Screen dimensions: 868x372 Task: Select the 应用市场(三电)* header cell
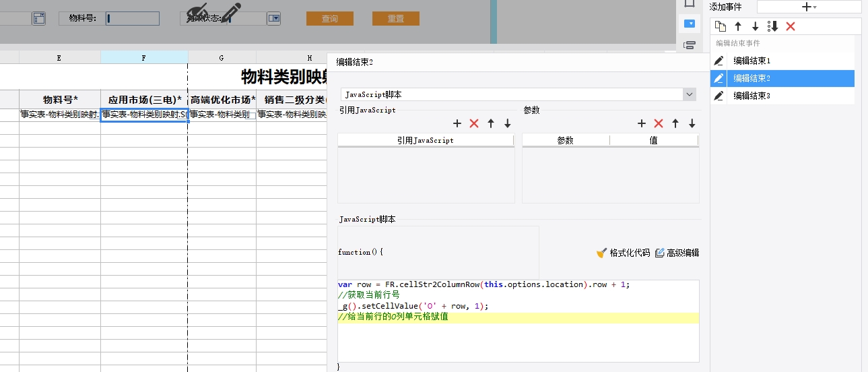click(x=144, y=100)
